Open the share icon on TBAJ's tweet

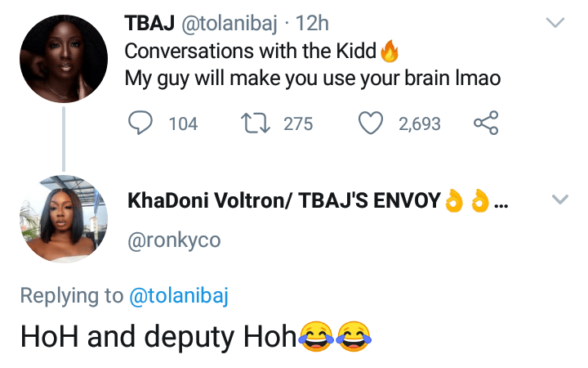485,123
